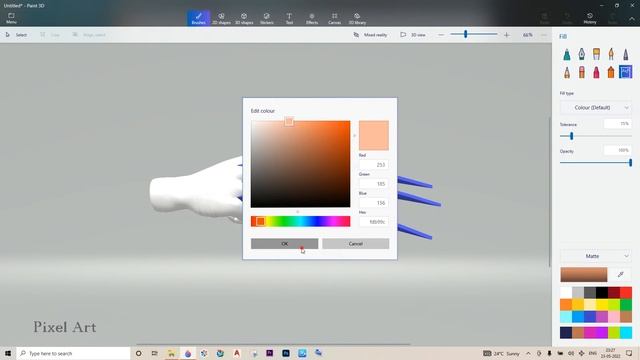Viewport: 640px width, 360px height.
Task: Expand the Matte material dropdown
Action: tap(596, 256)
